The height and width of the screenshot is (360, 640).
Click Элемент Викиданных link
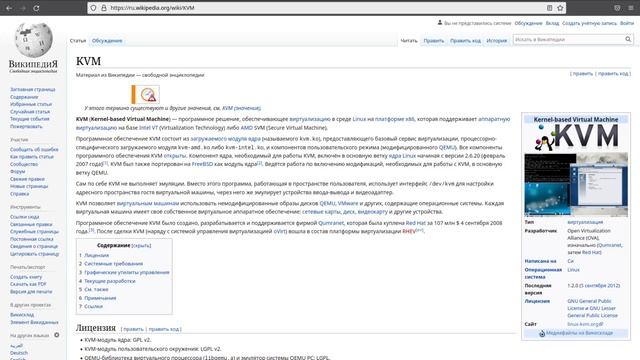34,322
